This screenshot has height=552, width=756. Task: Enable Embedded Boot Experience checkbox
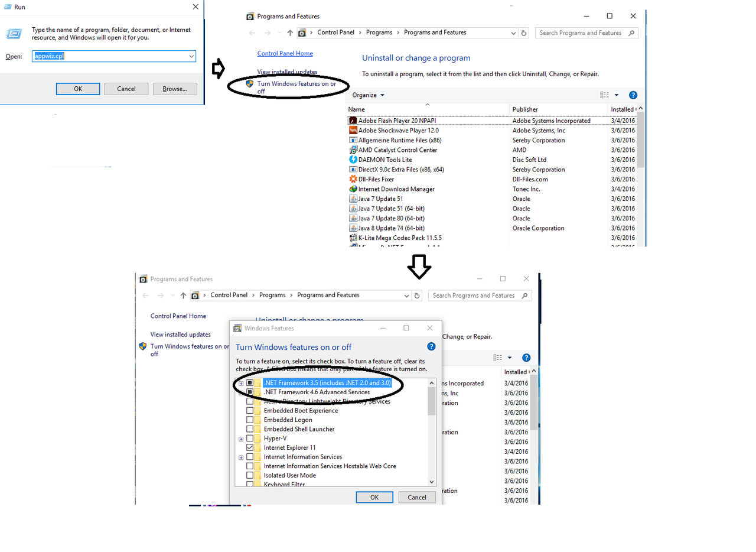[250, 411]
